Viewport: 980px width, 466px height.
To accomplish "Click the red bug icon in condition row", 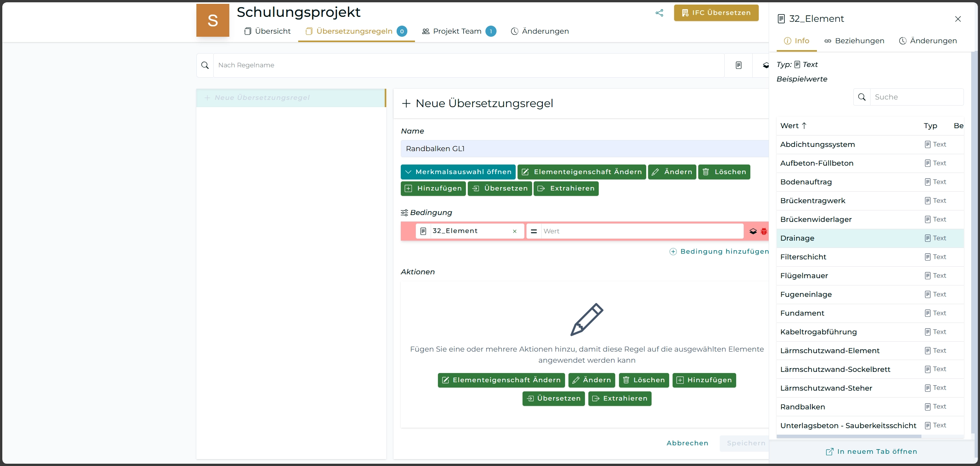I will click(764, 231).
